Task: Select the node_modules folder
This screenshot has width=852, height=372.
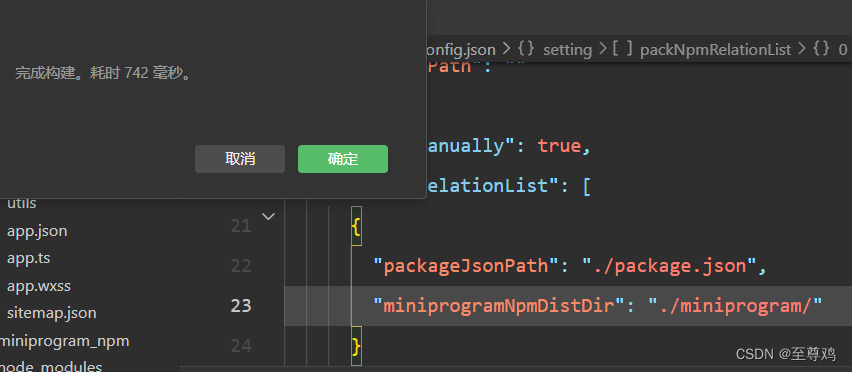Action: [51, 367]
